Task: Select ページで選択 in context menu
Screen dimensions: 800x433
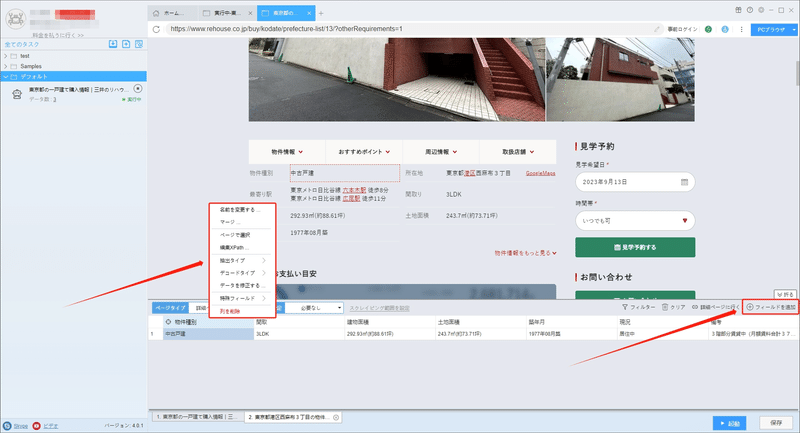Action: (242, 235)
